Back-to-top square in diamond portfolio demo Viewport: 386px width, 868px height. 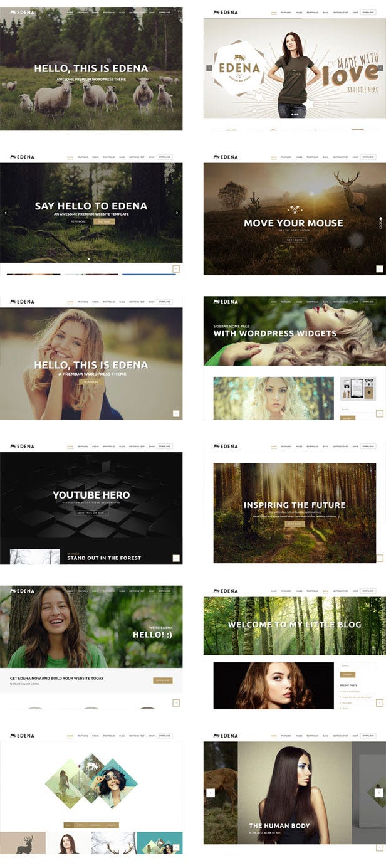tap(176, 848)
